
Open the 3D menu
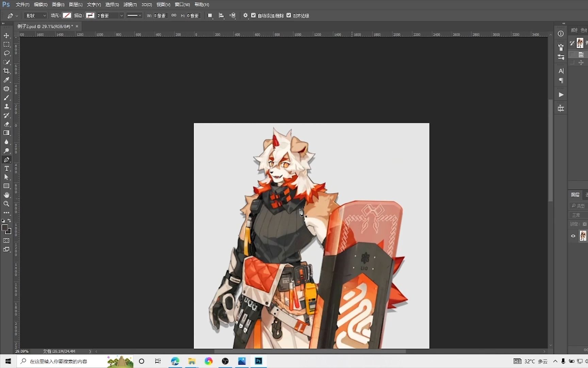pyautogui.click(x=146, y=4)
